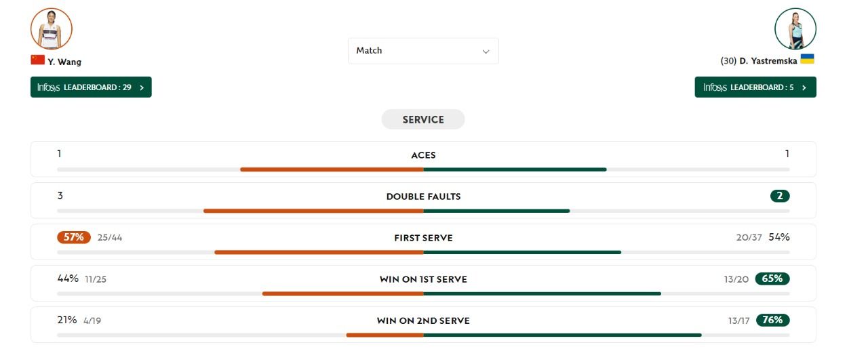Click the Ukraine flag icon
868x349 pixels.
coord(807,59)
